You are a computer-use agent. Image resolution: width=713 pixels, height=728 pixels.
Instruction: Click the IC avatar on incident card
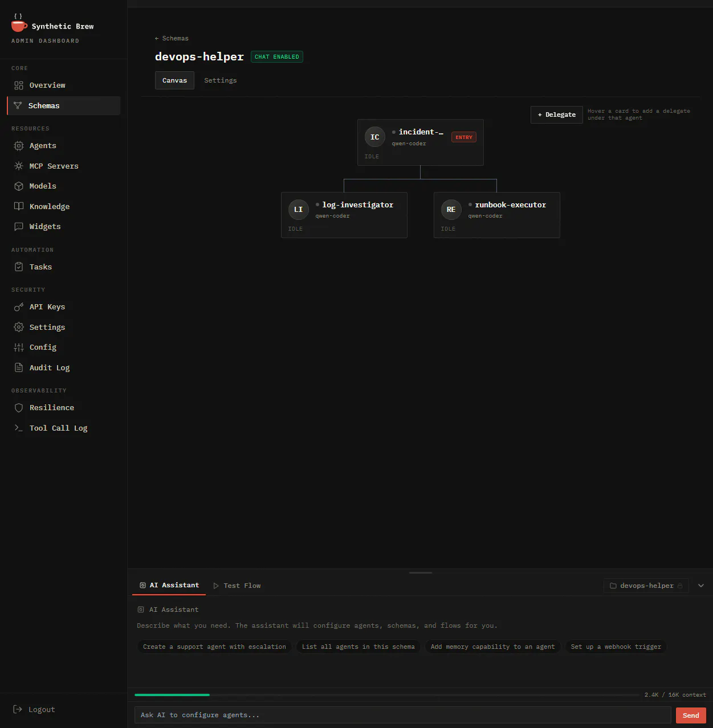375,137
